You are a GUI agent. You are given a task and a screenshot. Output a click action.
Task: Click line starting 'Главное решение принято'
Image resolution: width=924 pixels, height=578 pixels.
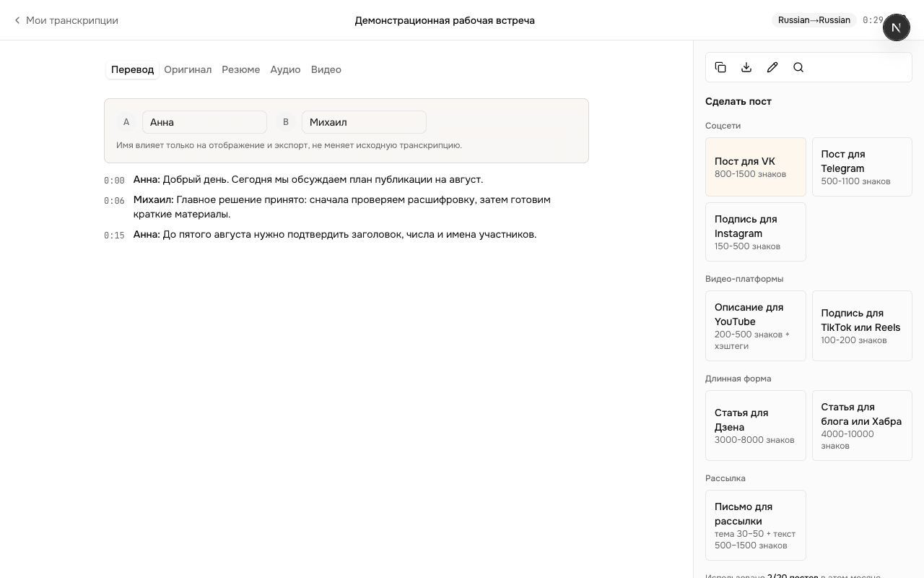point(342,207)
